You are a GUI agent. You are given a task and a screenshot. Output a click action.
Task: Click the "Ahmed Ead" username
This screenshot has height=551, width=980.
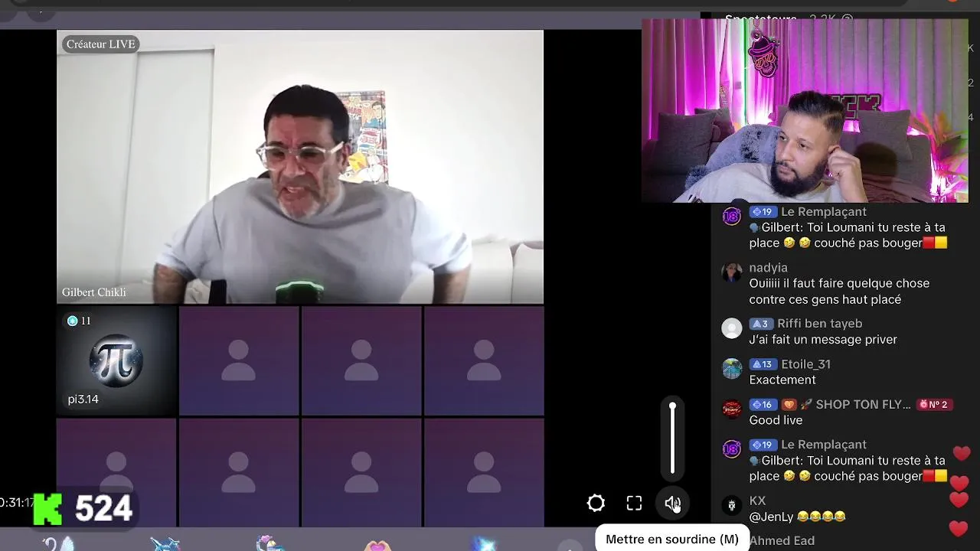pos(782,541)
